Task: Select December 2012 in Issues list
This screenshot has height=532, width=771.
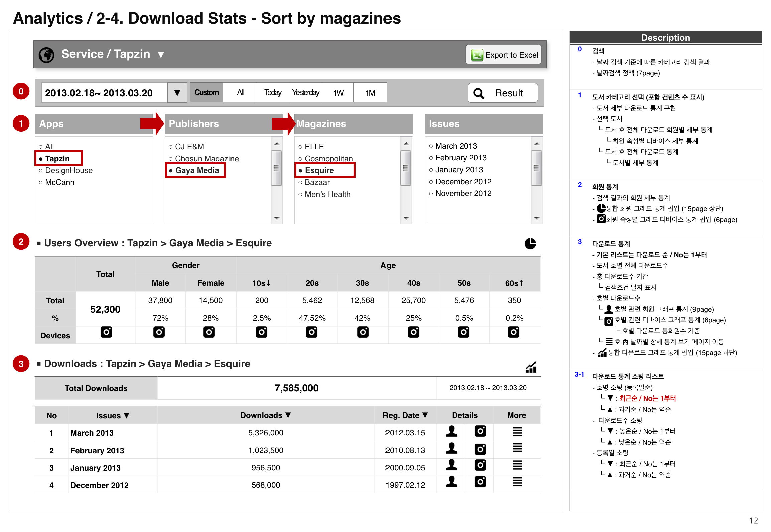Action: (x=460, y=182)
